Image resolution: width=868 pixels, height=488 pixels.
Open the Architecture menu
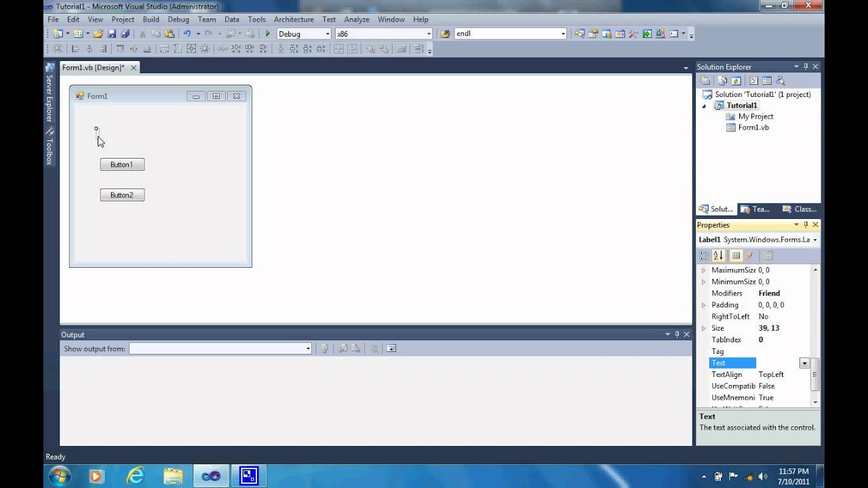pos(294,20)
